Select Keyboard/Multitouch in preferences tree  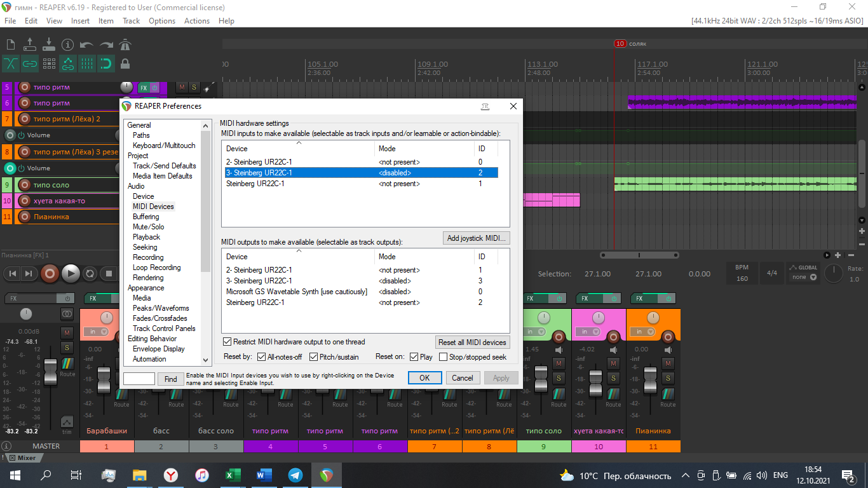coord(164,146)
